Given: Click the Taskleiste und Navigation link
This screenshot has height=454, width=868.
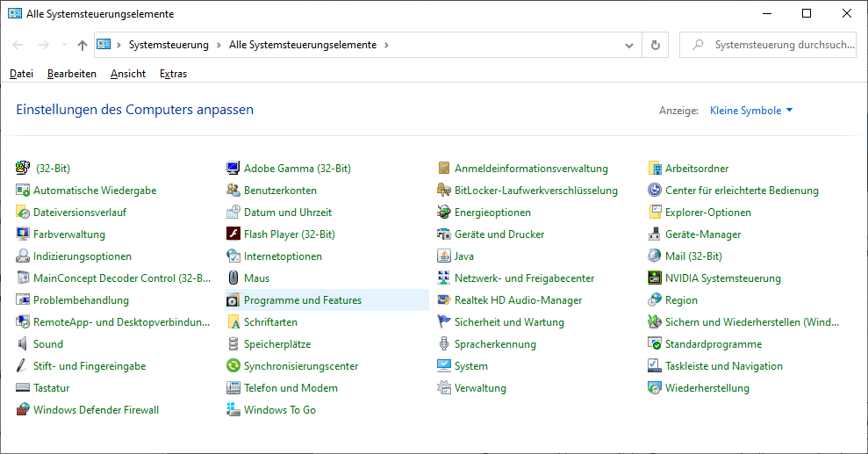Looking at the screenshot, I should [x=724, y=366].
